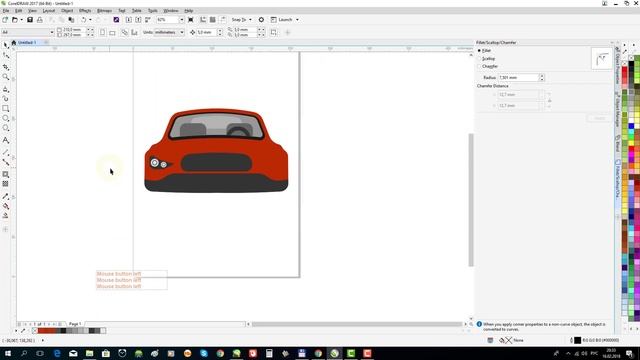Click the vertical canvas scrollbar
Image resolution: width=640 pixels, height=360 pixels.
(471, 200)
